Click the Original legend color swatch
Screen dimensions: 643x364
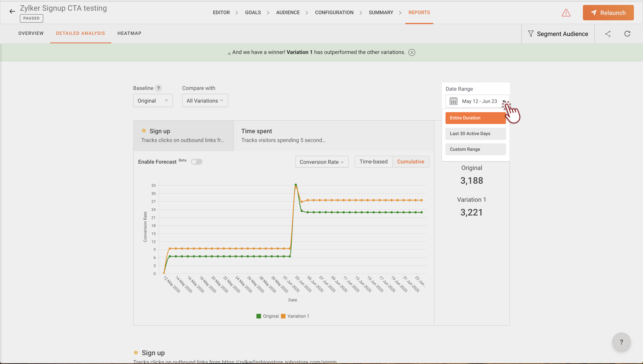coord(259,316)
